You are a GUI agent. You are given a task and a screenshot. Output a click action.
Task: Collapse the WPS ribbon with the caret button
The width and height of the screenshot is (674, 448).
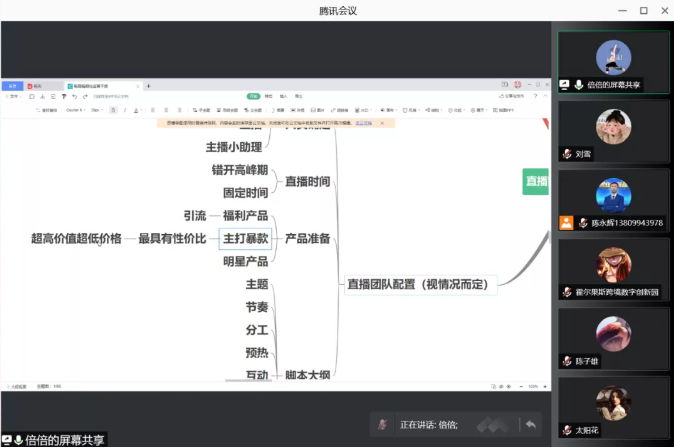[x=545, y=96]
